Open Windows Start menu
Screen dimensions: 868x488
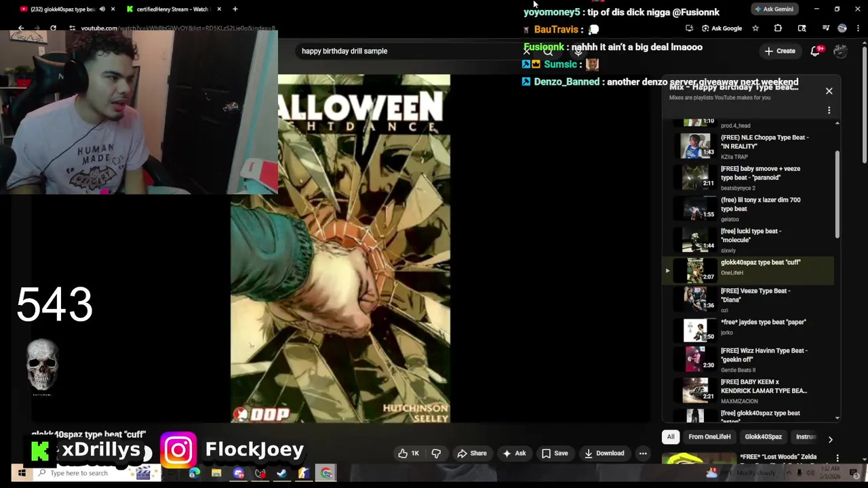tap(21, 472)
